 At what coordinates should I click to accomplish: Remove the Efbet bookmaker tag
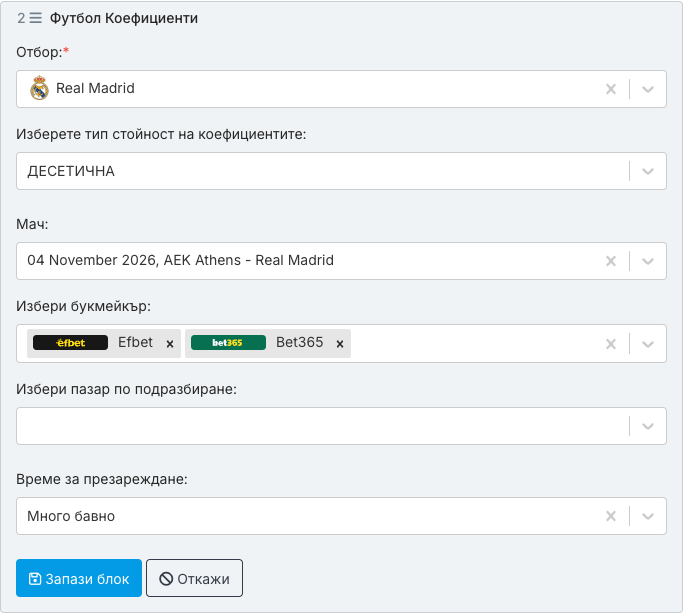170,344
